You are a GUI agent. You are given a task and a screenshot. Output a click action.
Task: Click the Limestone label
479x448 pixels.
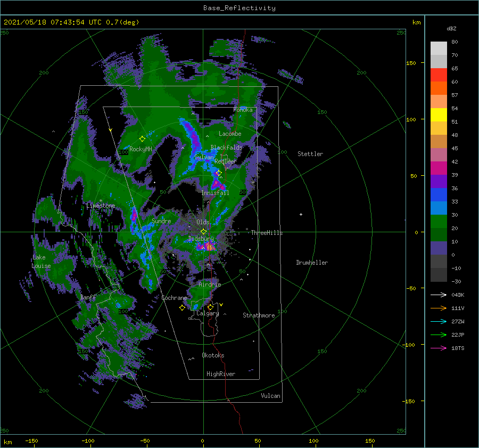point(101,206)
